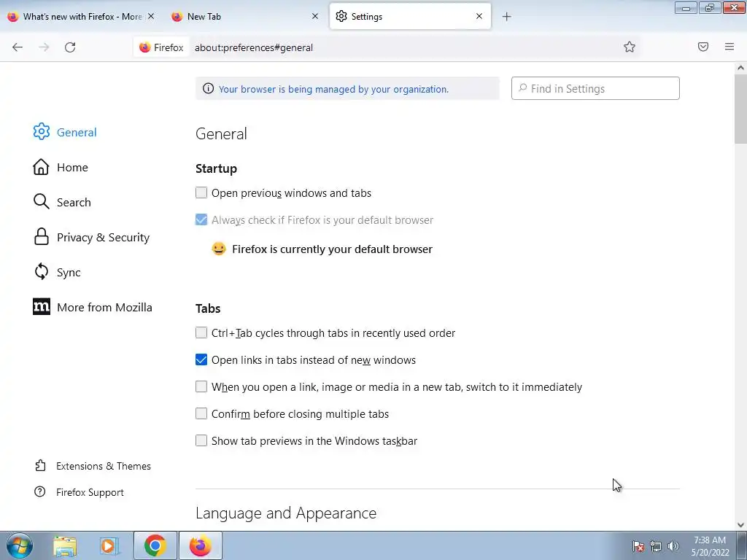Open File Explorer from the taskbar
The height and width of the screenshot is (560, 747).
point(65,545)
